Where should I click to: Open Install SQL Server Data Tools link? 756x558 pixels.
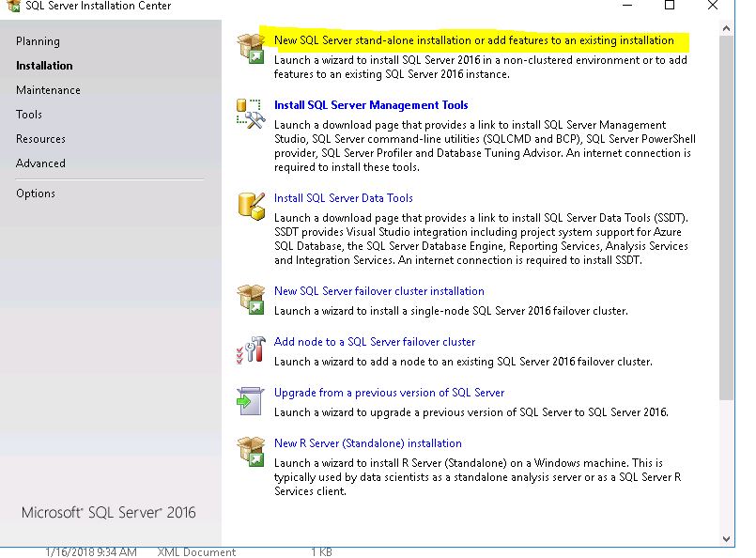tap(344, 198)
